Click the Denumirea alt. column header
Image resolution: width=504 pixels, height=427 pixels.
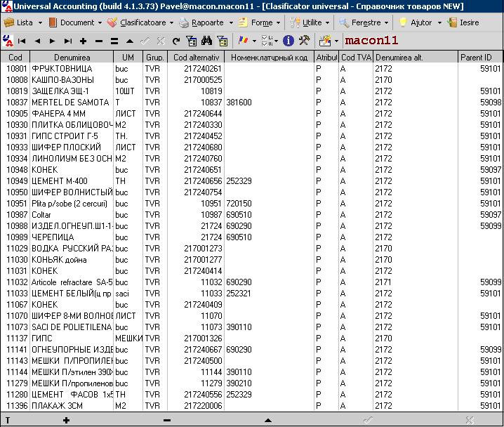[x=416, y=57]
